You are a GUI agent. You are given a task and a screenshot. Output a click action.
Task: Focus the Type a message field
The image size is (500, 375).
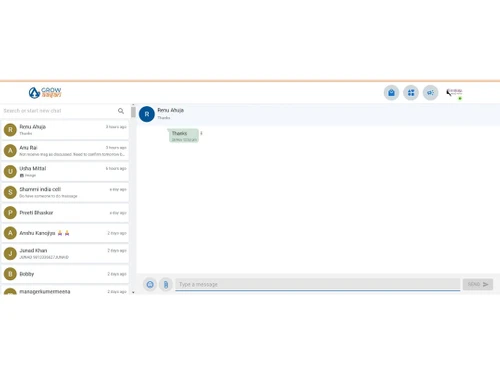tap(318, 284)
